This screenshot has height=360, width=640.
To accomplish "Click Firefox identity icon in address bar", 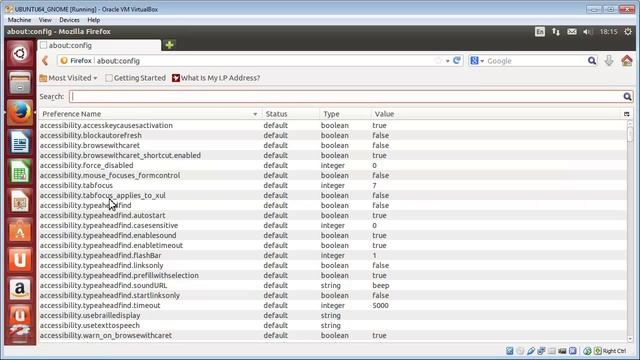I will pyautogui.click(x=64, y=61).
